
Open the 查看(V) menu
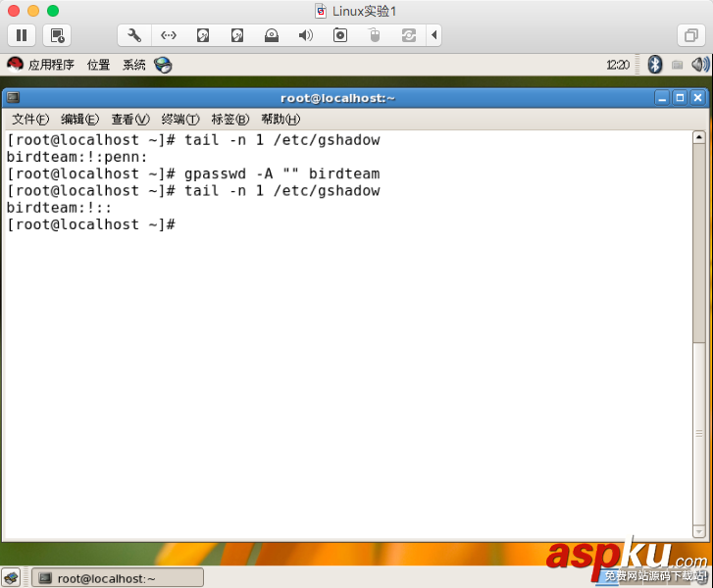[x=130, y=120]
